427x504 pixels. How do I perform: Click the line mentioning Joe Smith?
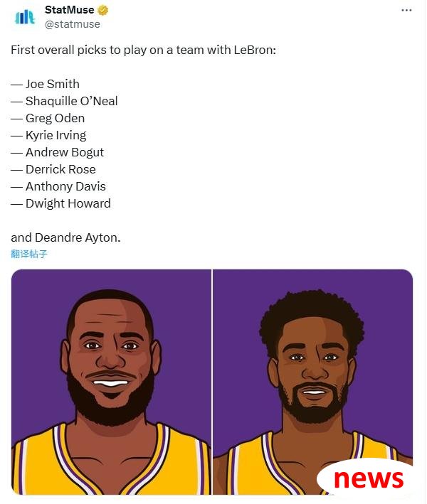pyautogui.click(x=45, y=84)
